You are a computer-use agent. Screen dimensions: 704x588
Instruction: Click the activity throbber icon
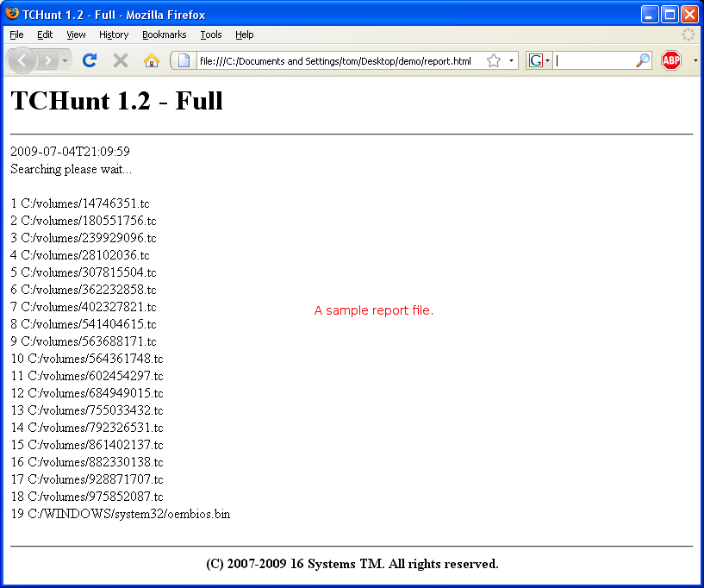tap(688, 34)
